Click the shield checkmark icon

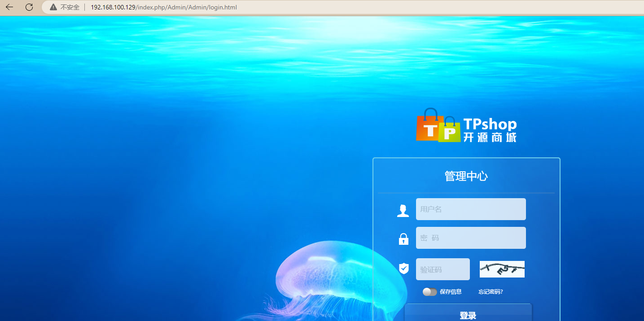[404, 269]
